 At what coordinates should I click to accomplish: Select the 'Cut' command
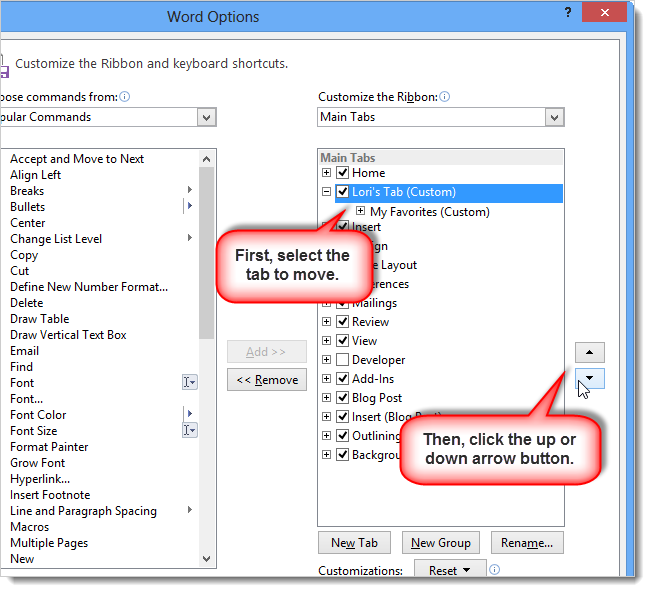(x=19, y=271)
